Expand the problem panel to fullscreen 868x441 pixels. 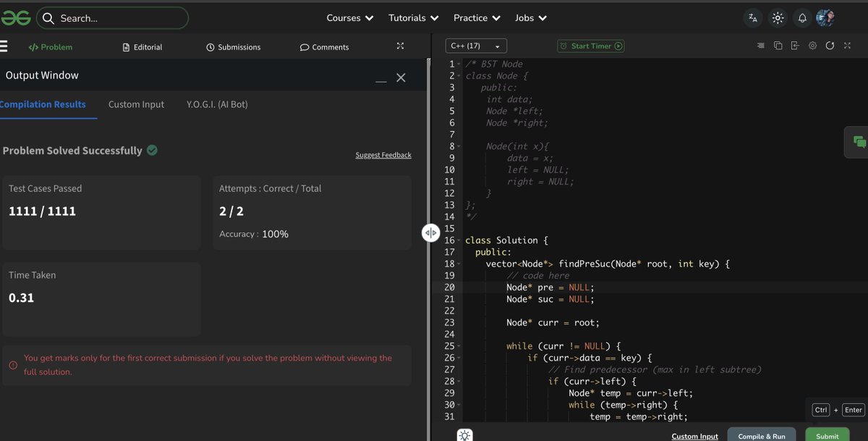tap(400, 46)
